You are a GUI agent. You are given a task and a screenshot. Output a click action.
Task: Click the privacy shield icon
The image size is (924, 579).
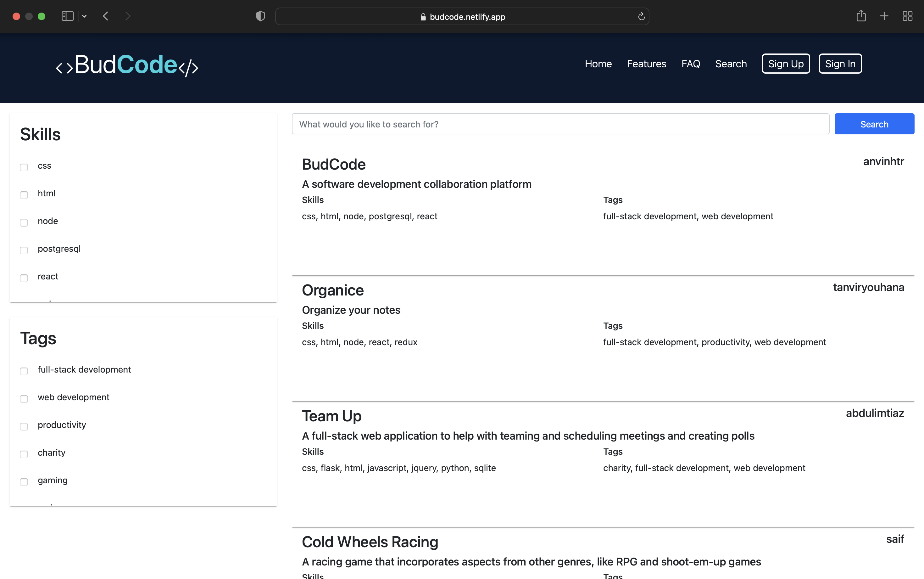(260, 16)
